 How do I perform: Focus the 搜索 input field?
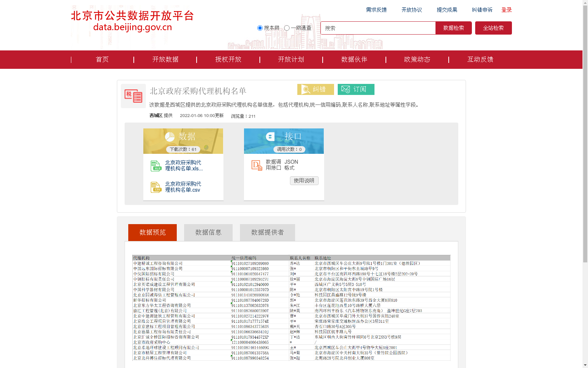378,28
